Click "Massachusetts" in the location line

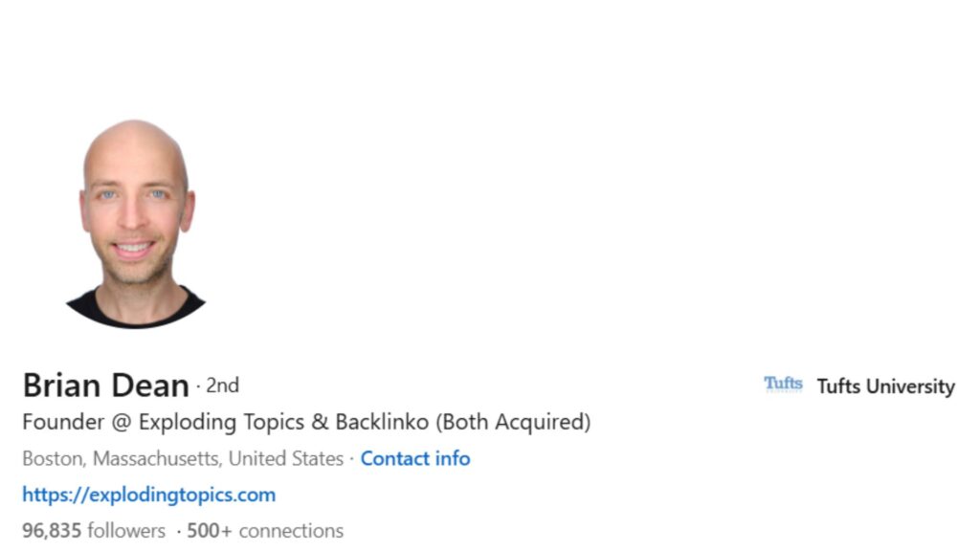pos(157,458)
